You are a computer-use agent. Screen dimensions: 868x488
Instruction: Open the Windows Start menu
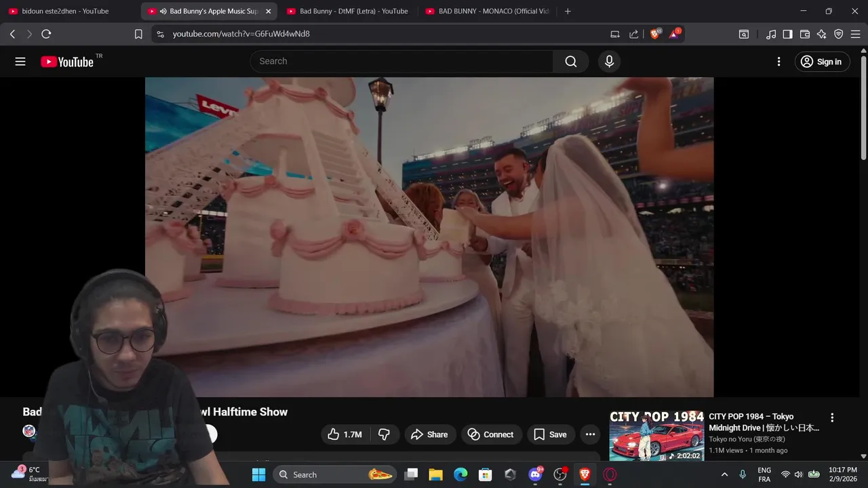pyautogui.click(x=259, y=474)
